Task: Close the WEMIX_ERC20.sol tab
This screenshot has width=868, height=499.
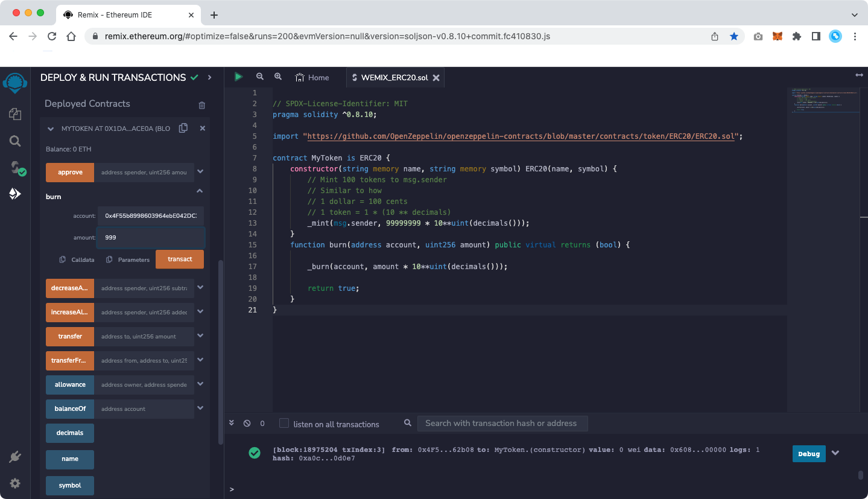Action: click(x=436, y=78)
